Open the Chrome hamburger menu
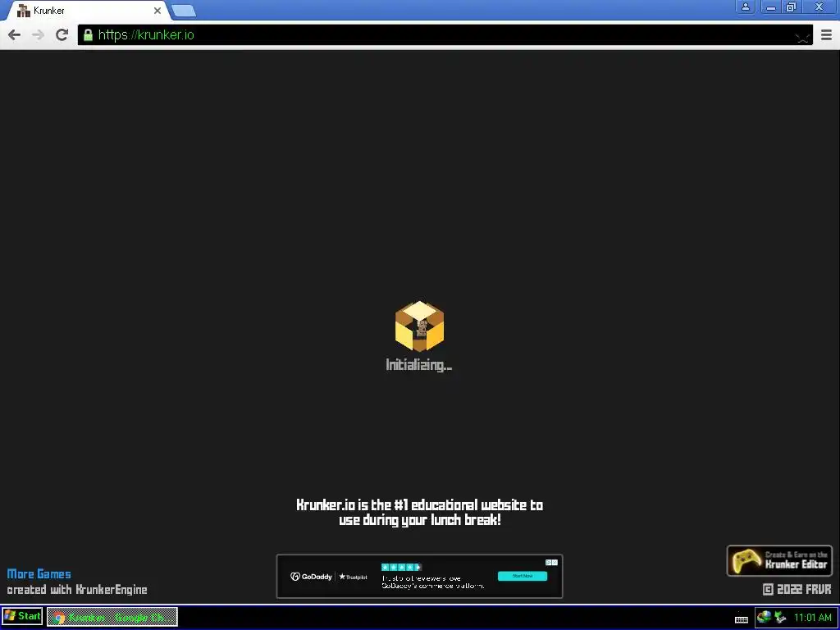Viewport: 840px width, 630px height. [826, 34]
